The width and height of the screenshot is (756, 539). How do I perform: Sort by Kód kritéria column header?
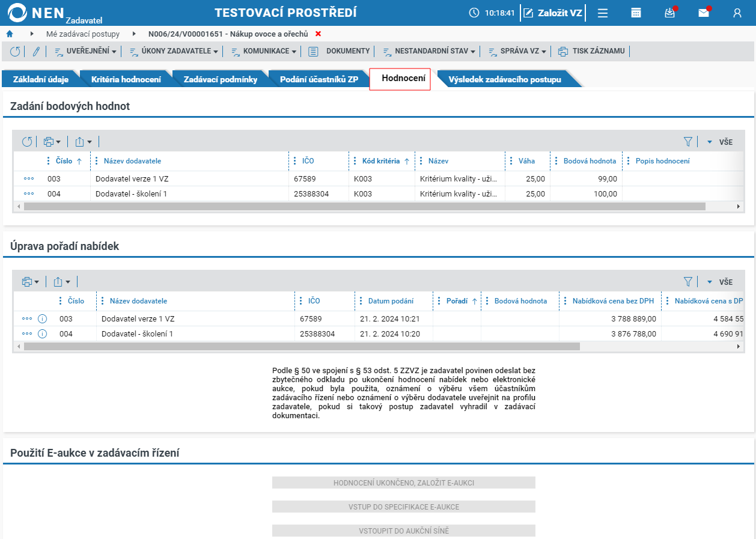tap(381, 161)
